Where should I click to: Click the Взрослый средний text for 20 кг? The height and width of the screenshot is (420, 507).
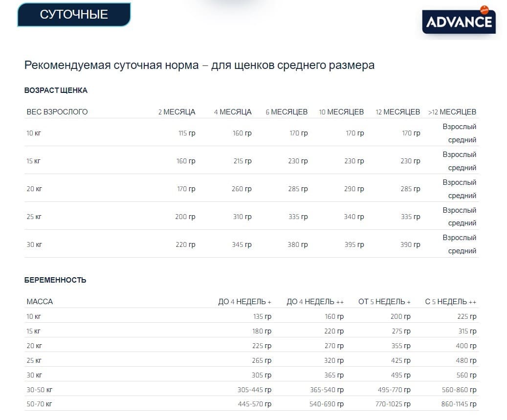(460, 189)
